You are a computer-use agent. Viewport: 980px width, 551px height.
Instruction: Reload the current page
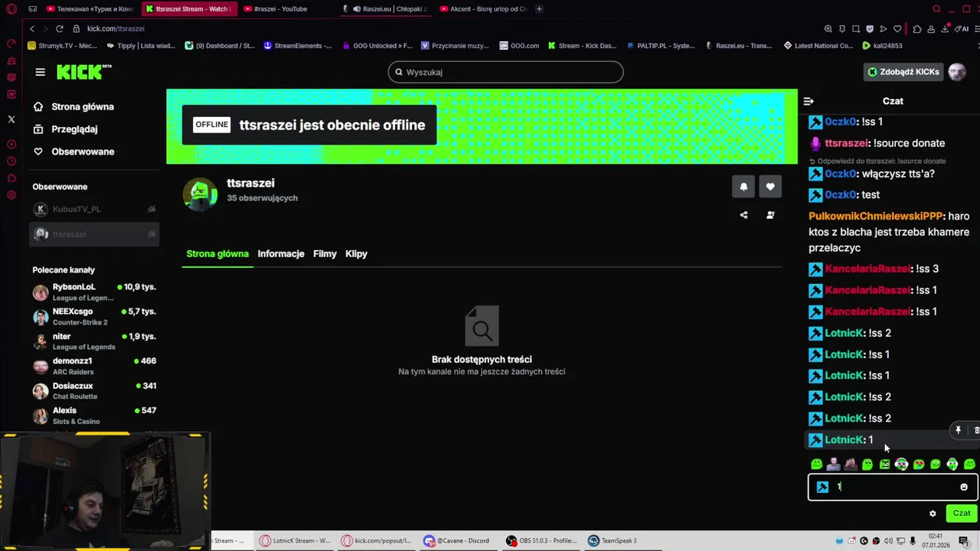(60, 28)
